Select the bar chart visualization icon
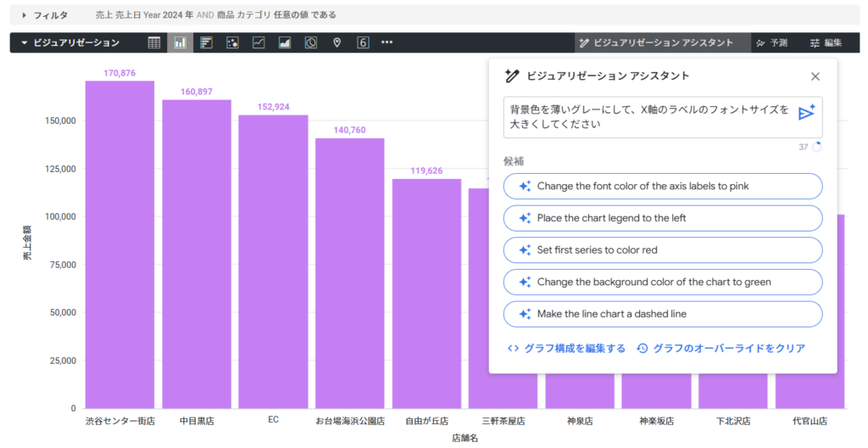The height and width of the screenshot is (448, 868). (x=207, y=42)
